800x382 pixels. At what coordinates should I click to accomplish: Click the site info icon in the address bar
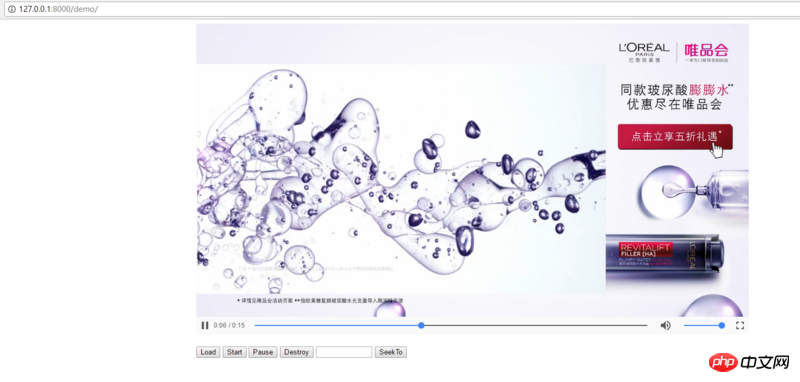pos(12,9)
